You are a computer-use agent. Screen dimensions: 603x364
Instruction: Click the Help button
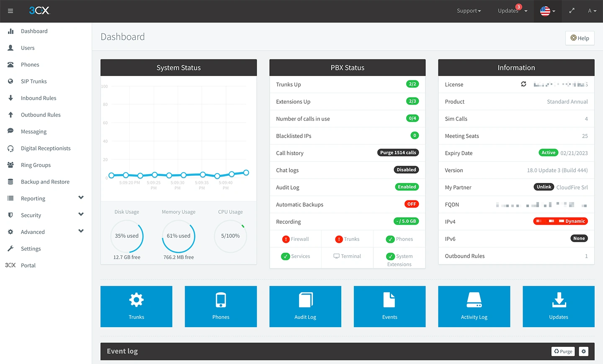[x=580, y=38]
